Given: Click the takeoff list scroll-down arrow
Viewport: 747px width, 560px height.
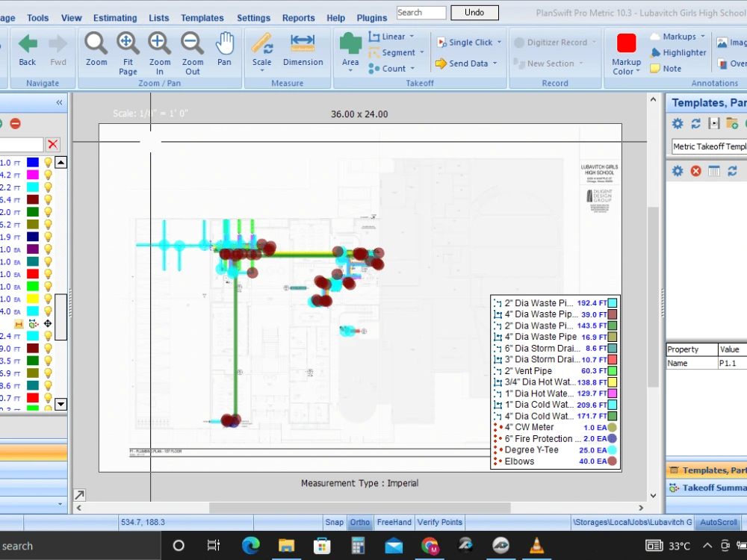Looking at the screenshot, I should click(x=61, y=404).
